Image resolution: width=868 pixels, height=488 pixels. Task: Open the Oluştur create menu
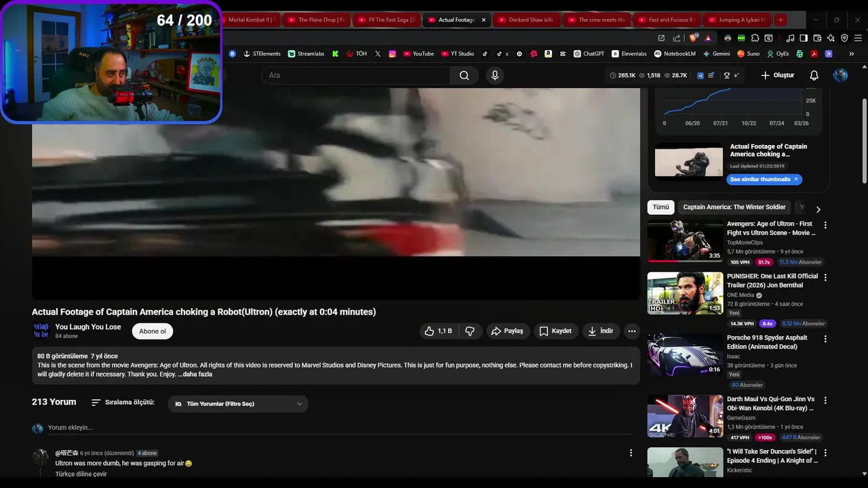[x=777, y=75]
